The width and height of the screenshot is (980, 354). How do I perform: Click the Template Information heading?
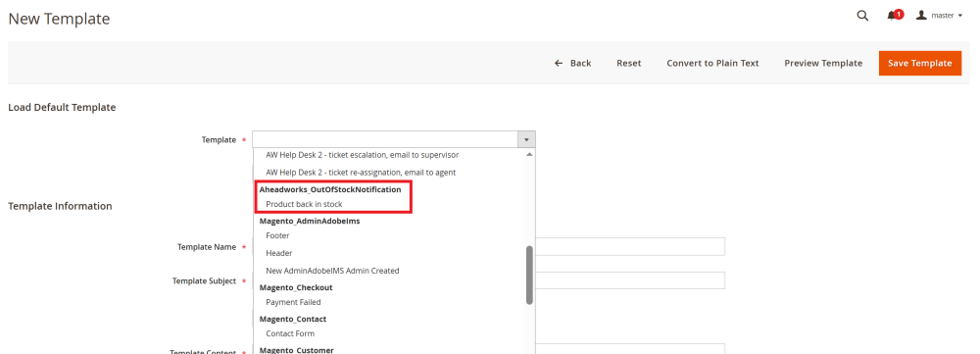pos(60,206)
